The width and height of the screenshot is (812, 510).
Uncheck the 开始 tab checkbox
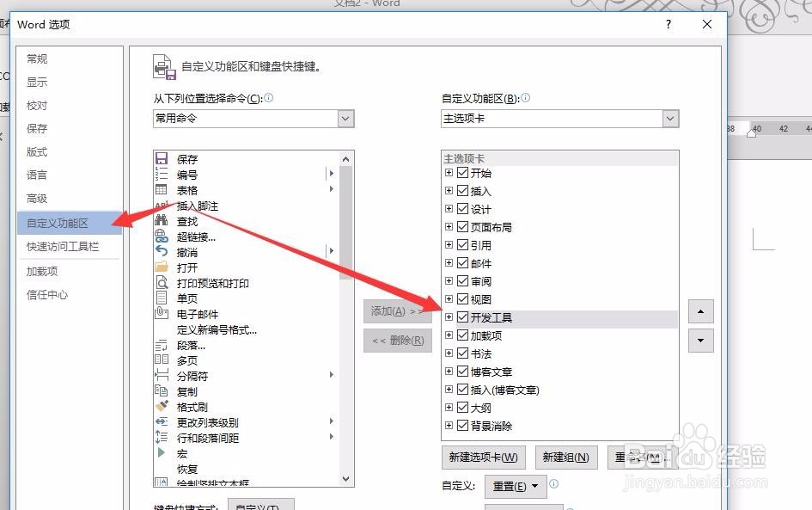coord(462,172)
